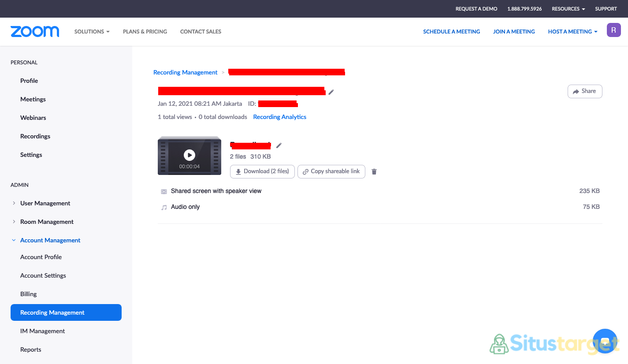Open Resources dropdown in top bar
This screenshot has height=364, width=628.
click(x=569, y=9)
